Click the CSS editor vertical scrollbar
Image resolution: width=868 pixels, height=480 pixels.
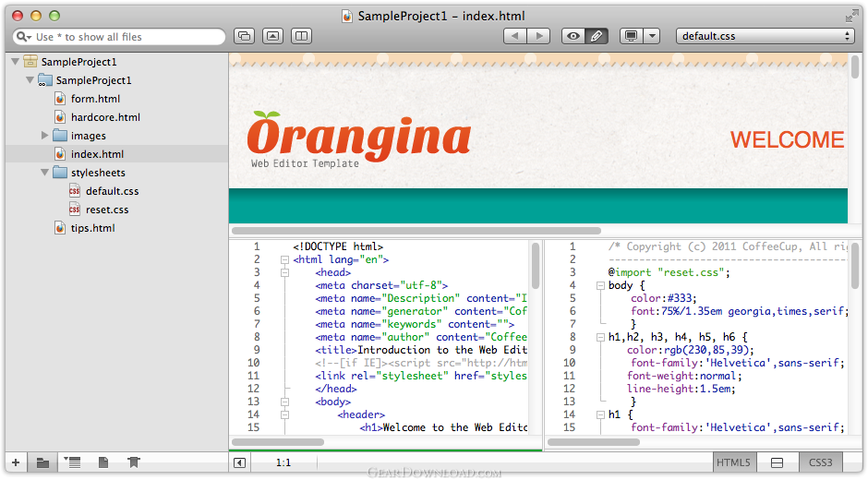click(x=855, y=266)
